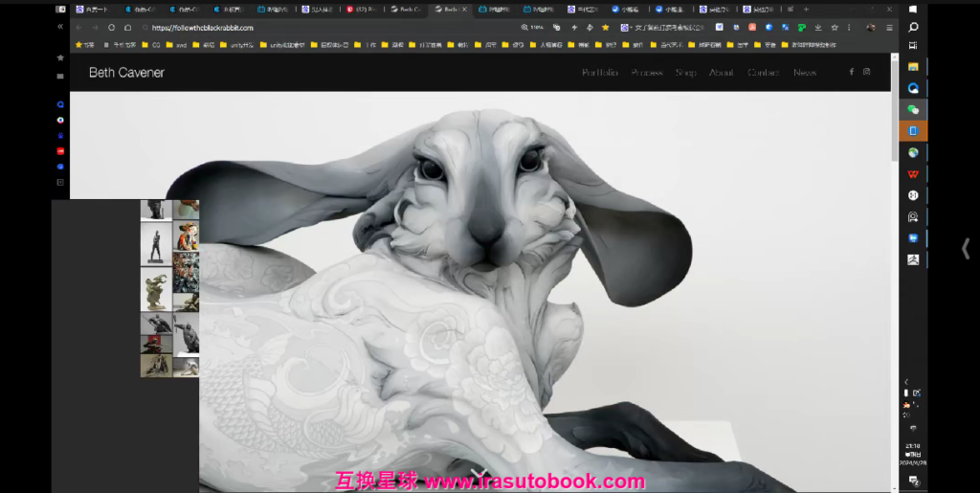Open WeChat from the taskbar
Viewport: 980px width, 493px height.
click(x=913, y=109)
